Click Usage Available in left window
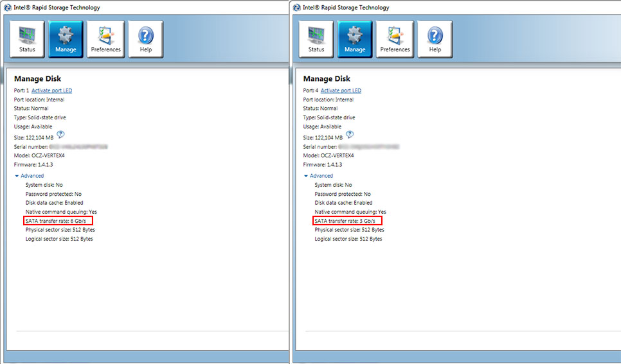 coord(33,126)
